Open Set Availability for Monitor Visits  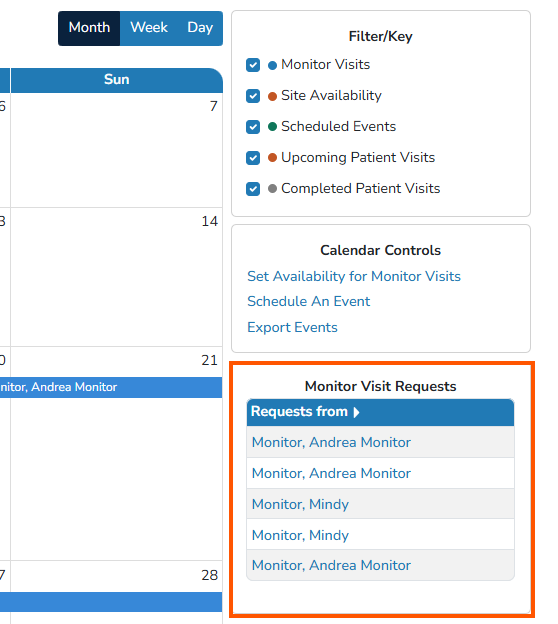(354, 276)
